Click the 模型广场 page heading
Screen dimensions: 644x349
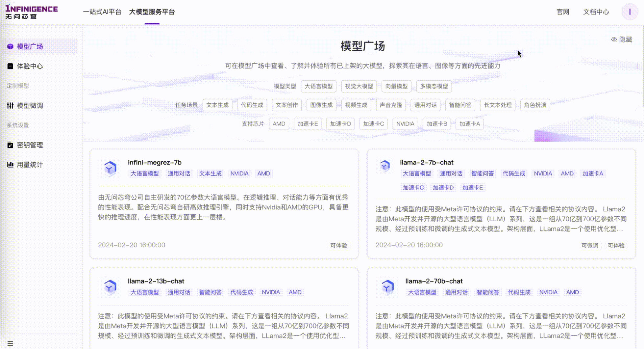click(363, 46)
